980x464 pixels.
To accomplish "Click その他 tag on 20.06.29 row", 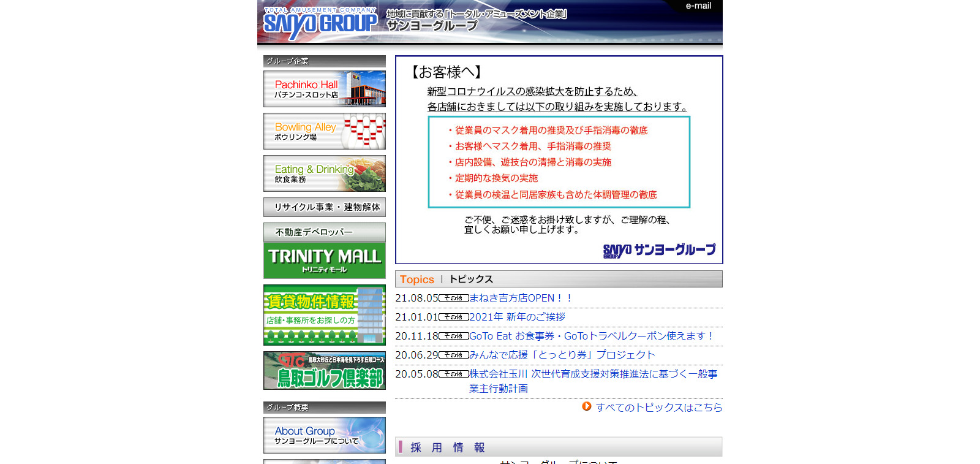I will [x=454, y=355].
